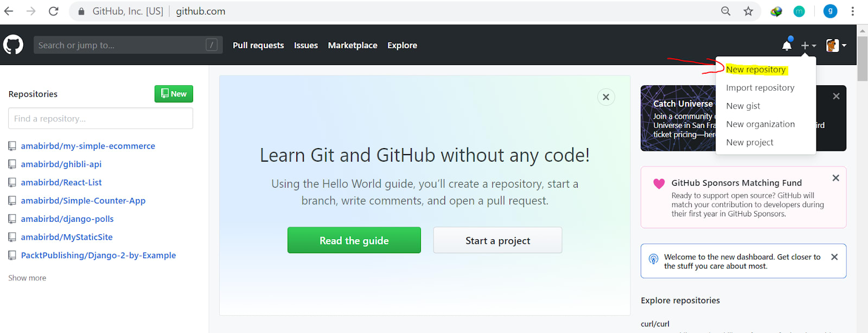This screenshot has height=333, width=868.
Task: Click repo icon beside amabirbd/MyStaticSite
Action: coord(12,237)
